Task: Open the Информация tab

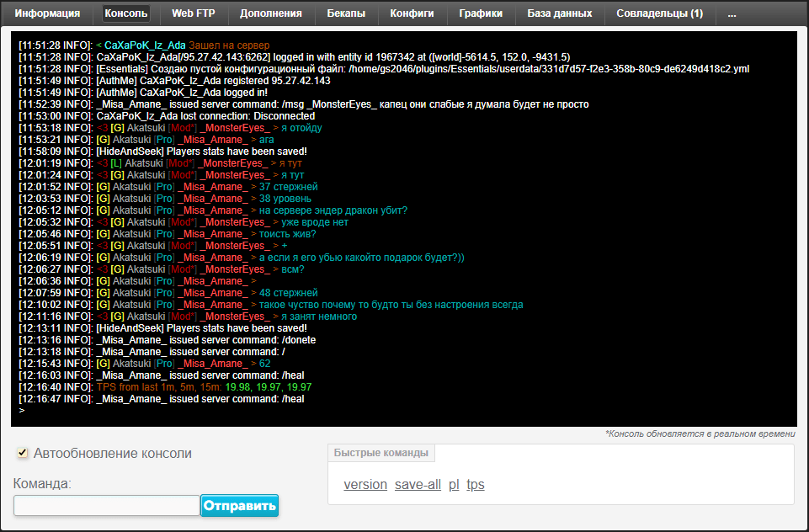Action: pyautogui.click(x=48, y=13)
